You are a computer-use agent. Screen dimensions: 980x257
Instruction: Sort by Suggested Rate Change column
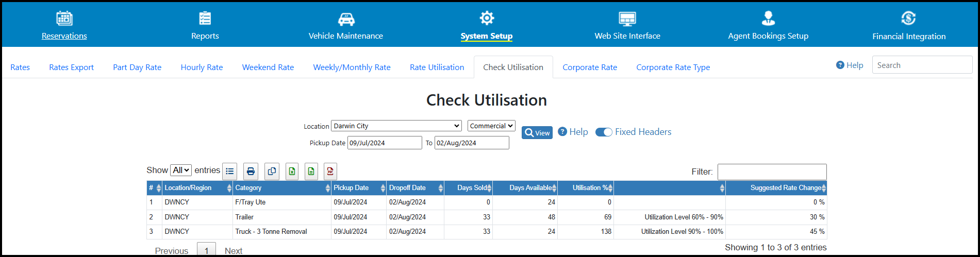point(776,188)
